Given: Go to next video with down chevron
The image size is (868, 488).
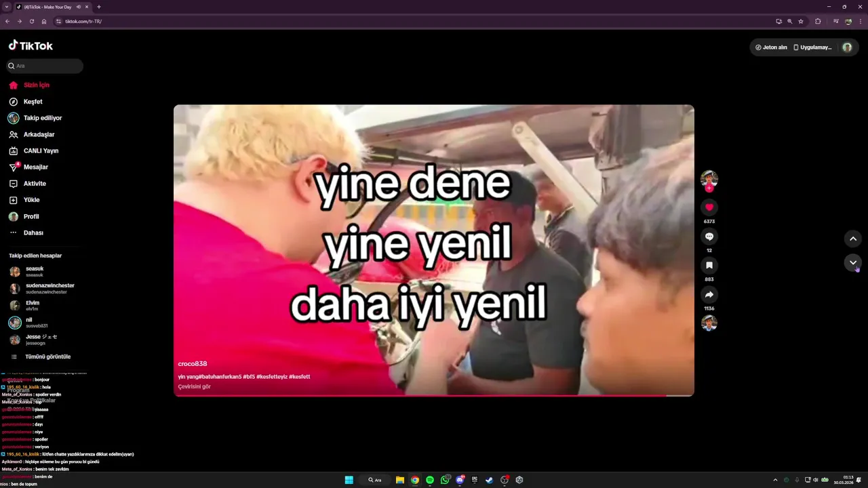Looking at the screenshot, I should pyautogui.click(x=853, y=263).
